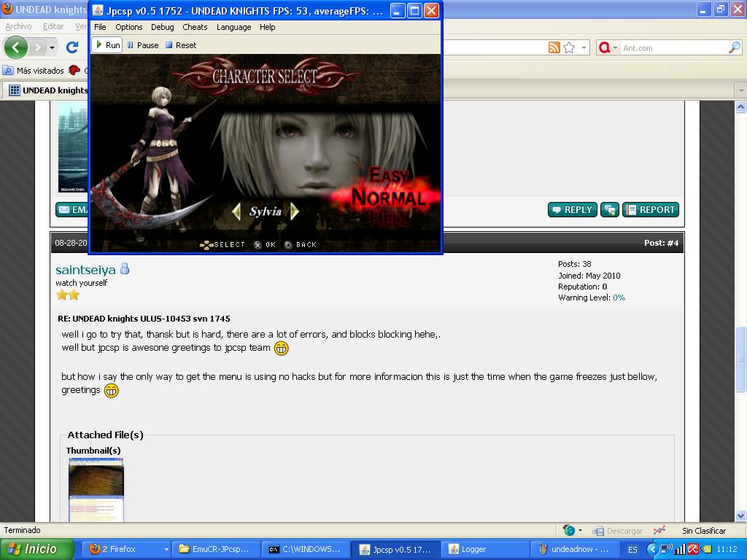
Task: Open the attached screenshot thumbnail
Action: [x=96, y=490]
